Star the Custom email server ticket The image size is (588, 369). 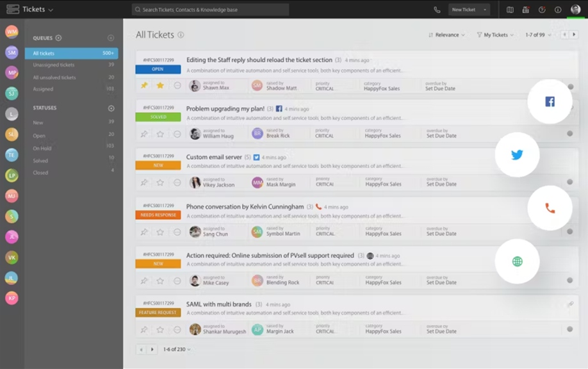pyautogui.click(x=160, y=183)
